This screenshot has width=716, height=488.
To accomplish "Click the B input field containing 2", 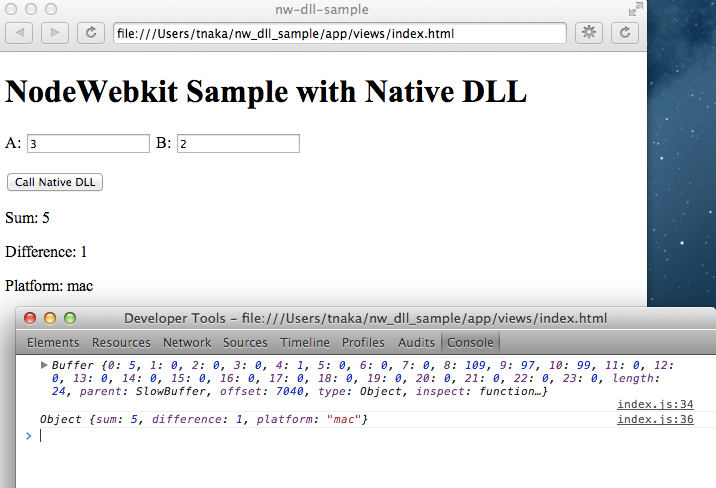I will (238, 143).
